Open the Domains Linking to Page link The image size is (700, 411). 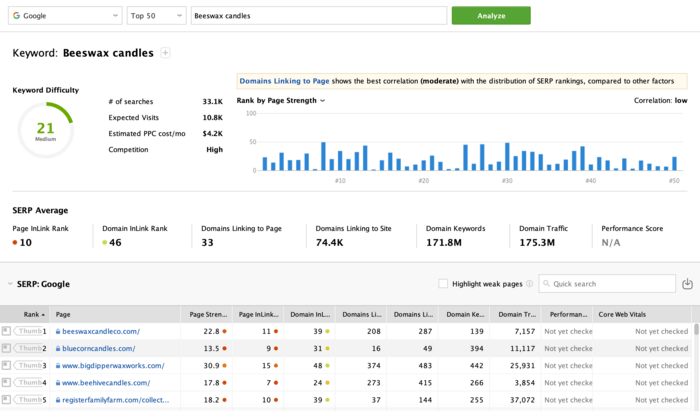pos(284,81)
